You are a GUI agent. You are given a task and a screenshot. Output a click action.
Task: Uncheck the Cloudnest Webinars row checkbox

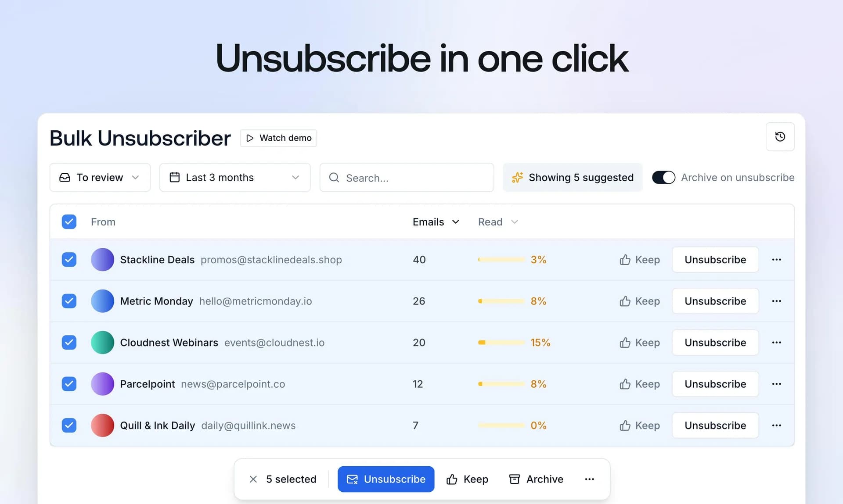click(x=69, y=343)
